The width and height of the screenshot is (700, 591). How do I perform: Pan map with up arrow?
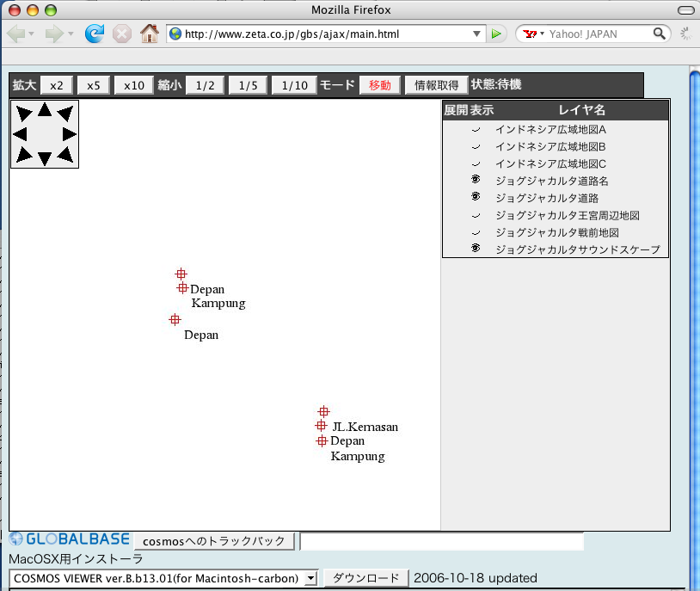(x=45, y=109)
